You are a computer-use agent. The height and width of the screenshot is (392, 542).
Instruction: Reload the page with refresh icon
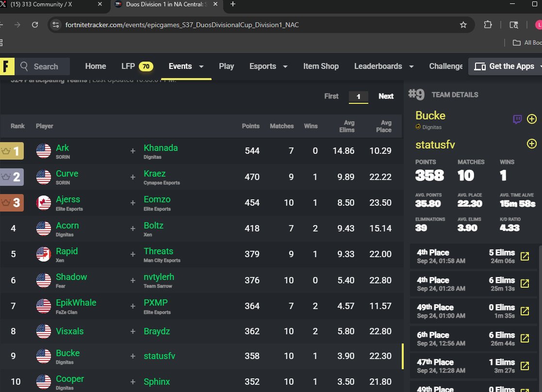tap(35, 25)
